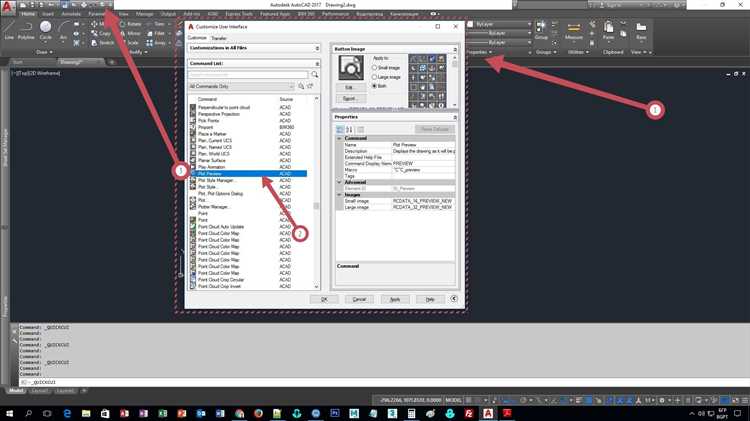
Task: Open the Windows Start menu
Action: (9, 413)
